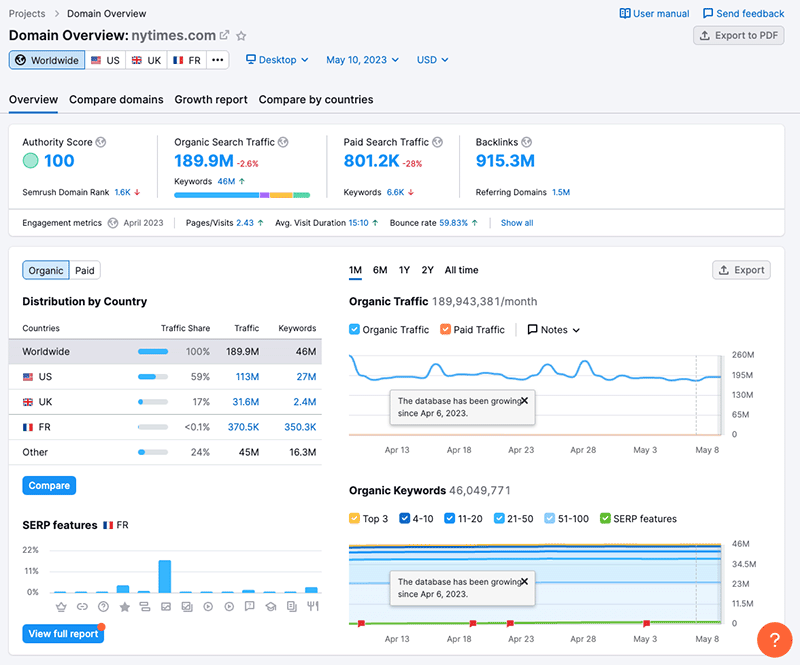Close the Organic Traffic database growth note
The width and height of the screenshot is (800, 665).
(524, 401)
